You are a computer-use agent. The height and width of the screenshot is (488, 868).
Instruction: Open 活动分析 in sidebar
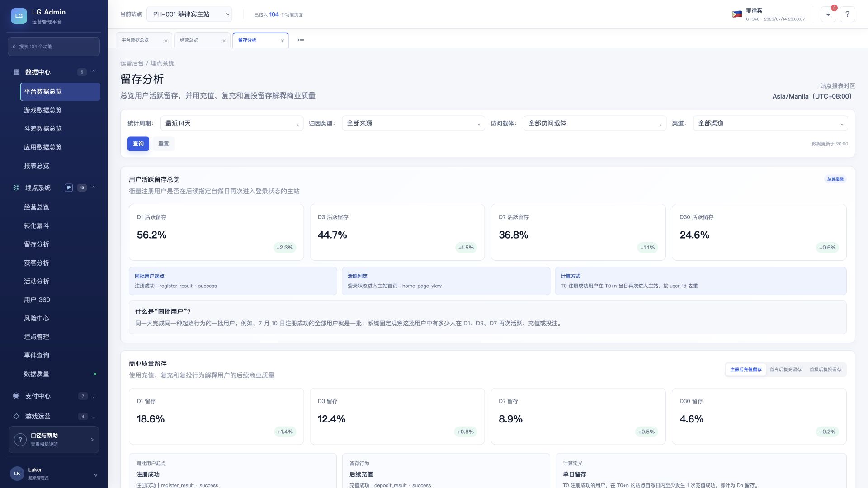tap(60, 282)
